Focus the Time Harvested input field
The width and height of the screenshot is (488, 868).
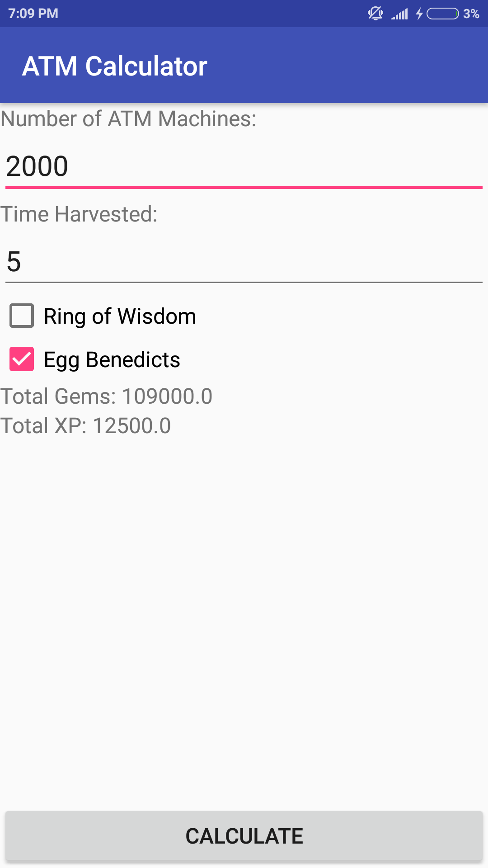tap(244, 261)
